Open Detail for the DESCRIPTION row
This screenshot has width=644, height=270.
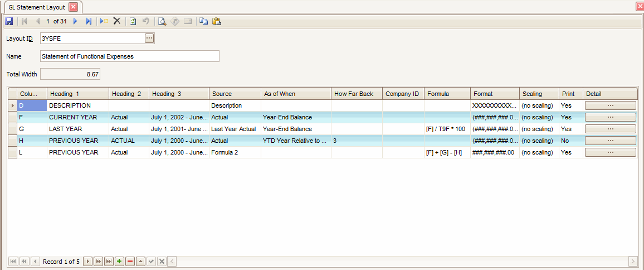coord(610,105)
